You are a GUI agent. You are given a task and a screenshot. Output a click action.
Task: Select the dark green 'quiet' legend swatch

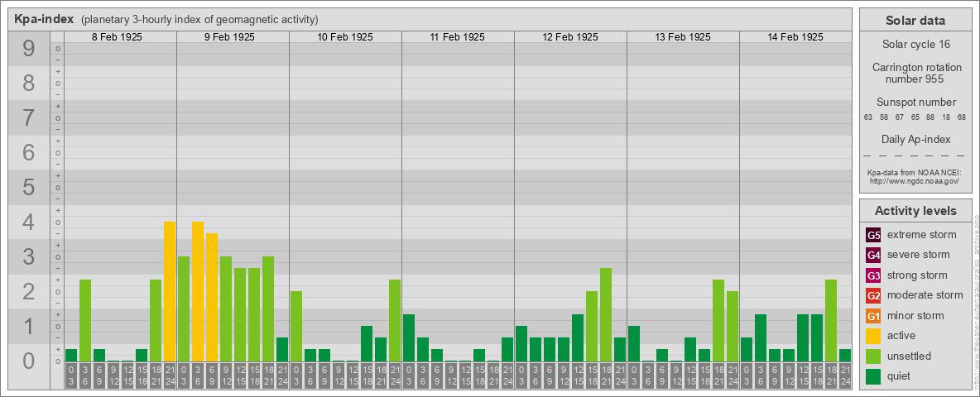(x=873, y=376)
